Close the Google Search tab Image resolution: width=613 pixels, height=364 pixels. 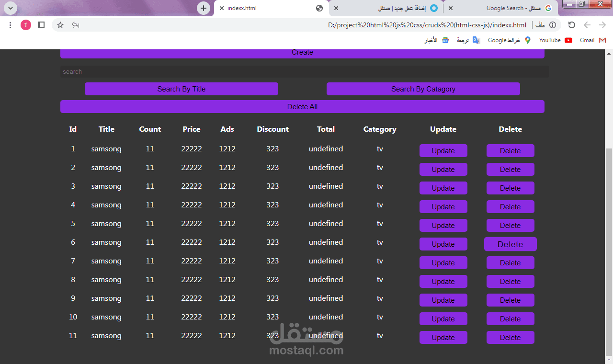pyautogui.click(x=451, y=8)
